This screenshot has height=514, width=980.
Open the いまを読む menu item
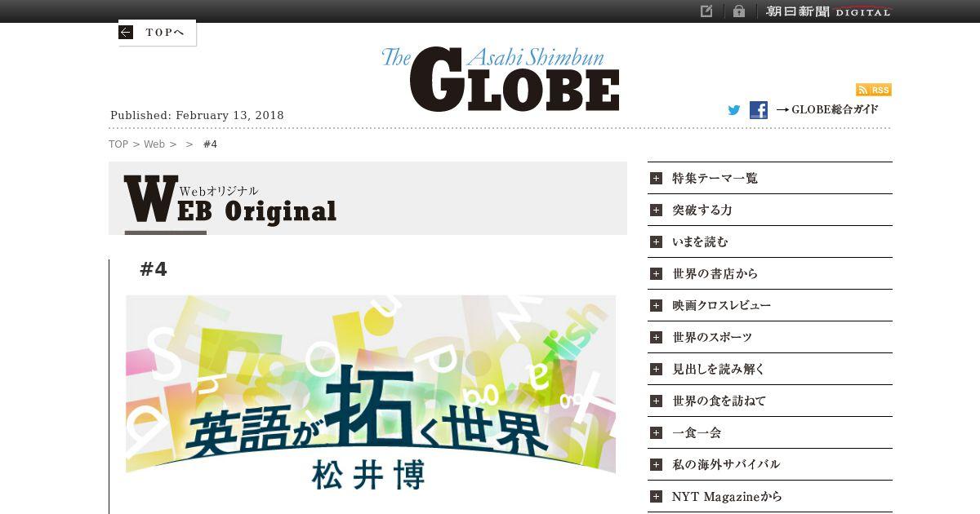click(770, 242)
